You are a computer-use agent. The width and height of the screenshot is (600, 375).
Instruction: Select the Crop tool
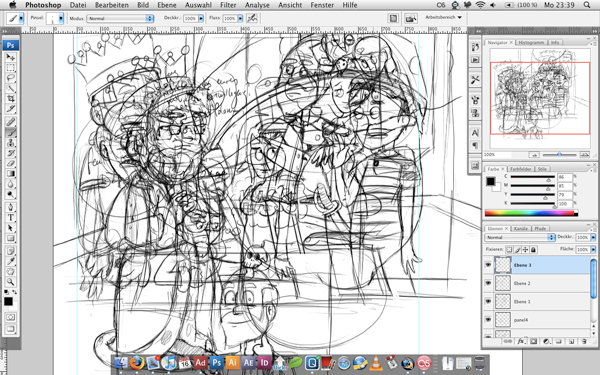click(x=10, y=99)
